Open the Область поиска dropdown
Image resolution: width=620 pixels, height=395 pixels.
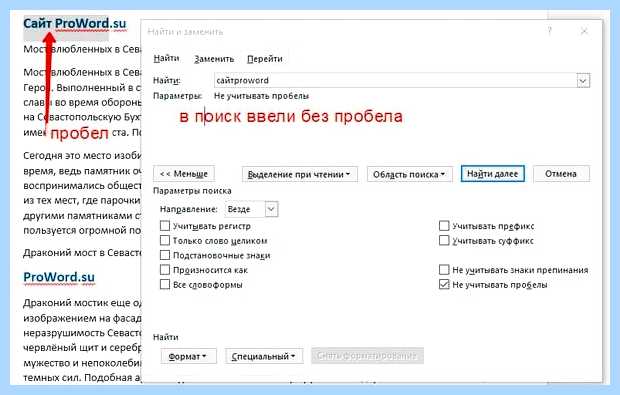[410, 174]
